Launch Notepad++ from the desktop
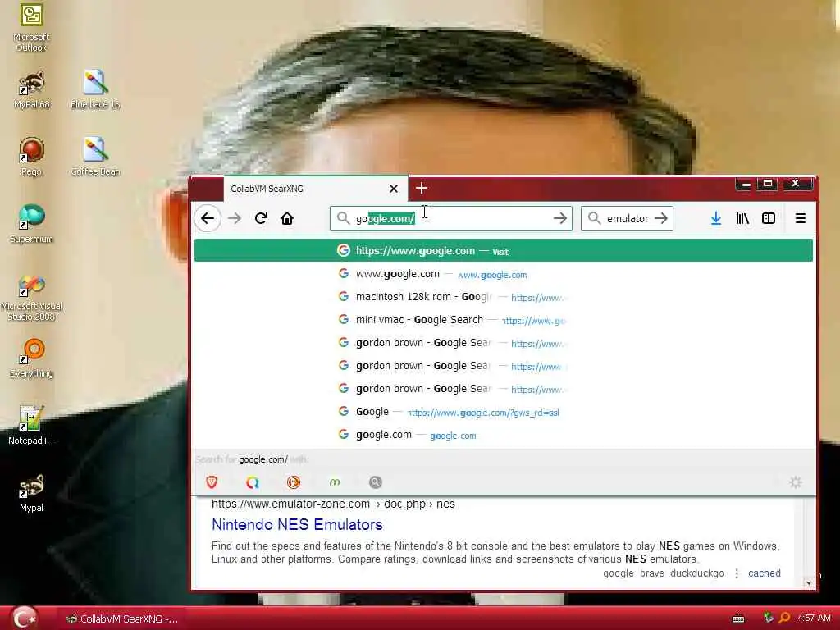 [x=31, y=426]
